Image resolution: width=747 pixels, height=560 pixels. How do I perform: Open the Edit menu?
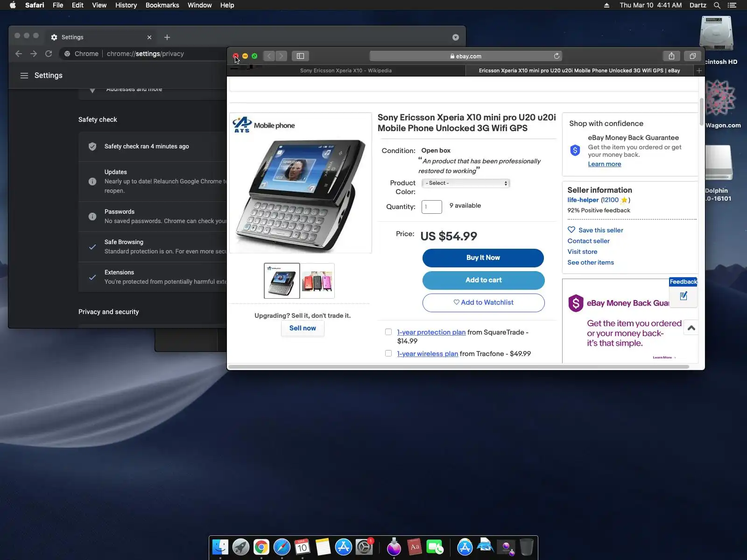tap(78, 5)
